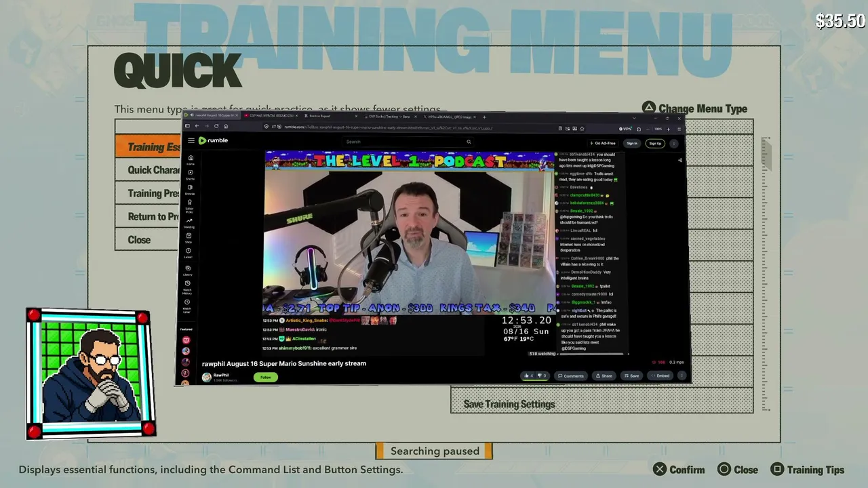The height and width of the screenshot is (488, 868).
Task: Click Go Ad-Free button
Action: pyautogui.click(x=603, y=143)
